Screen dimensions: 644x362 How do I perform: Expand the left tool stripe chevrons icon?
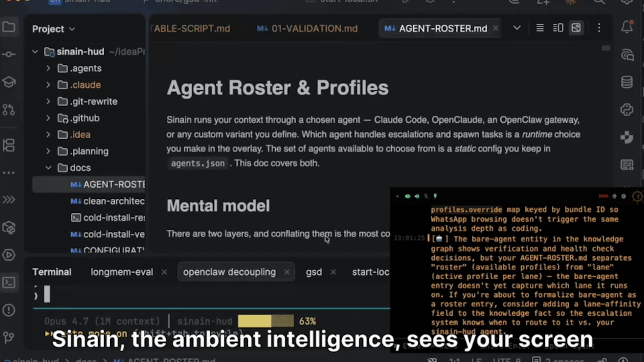tap(9, 200)
